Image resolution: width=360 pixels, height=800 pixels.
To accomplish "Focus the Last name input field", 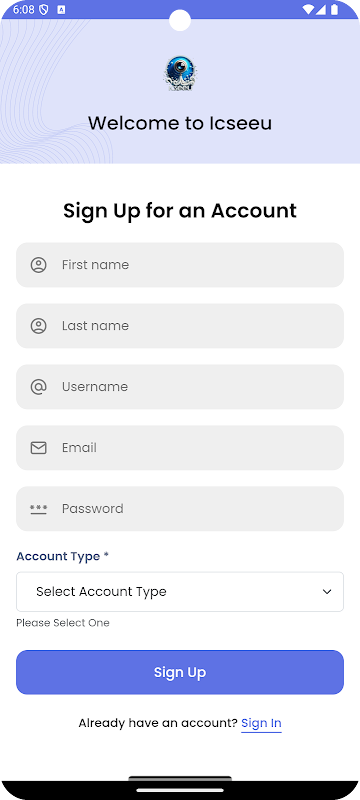I will (x=180, y=326).
